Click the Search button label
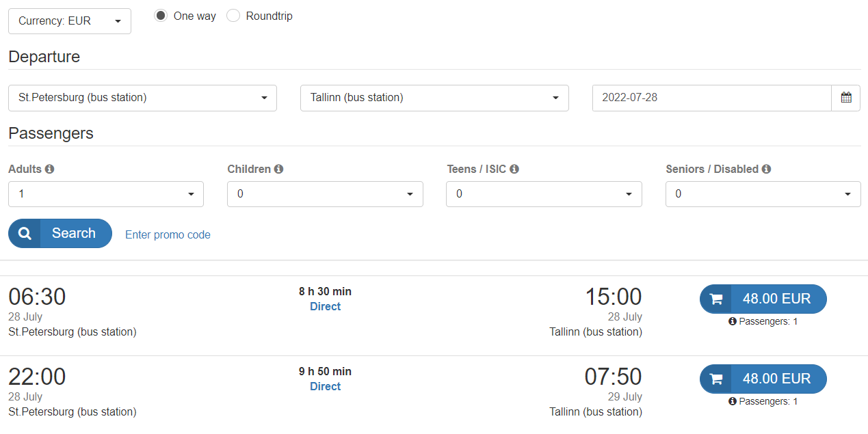Image resolution: width=868 pixels, height=434 pixels. pyautogui.click(x=74, y=234)
